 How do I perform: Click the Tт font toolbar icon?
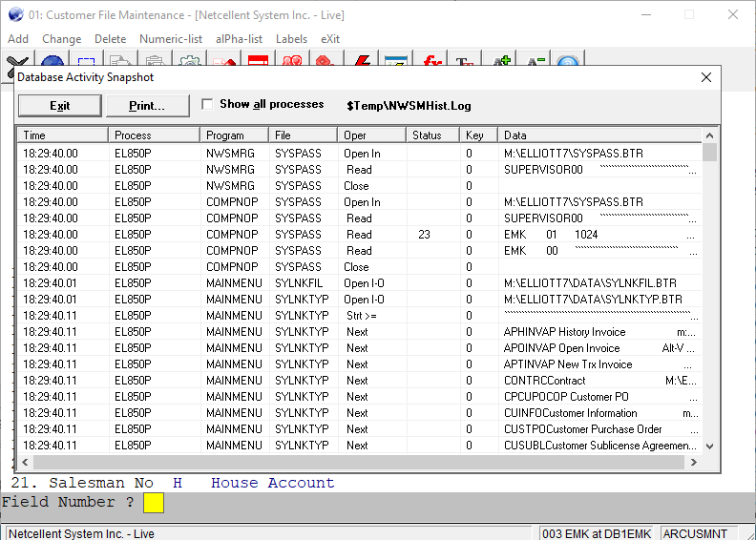pos(465,60)
